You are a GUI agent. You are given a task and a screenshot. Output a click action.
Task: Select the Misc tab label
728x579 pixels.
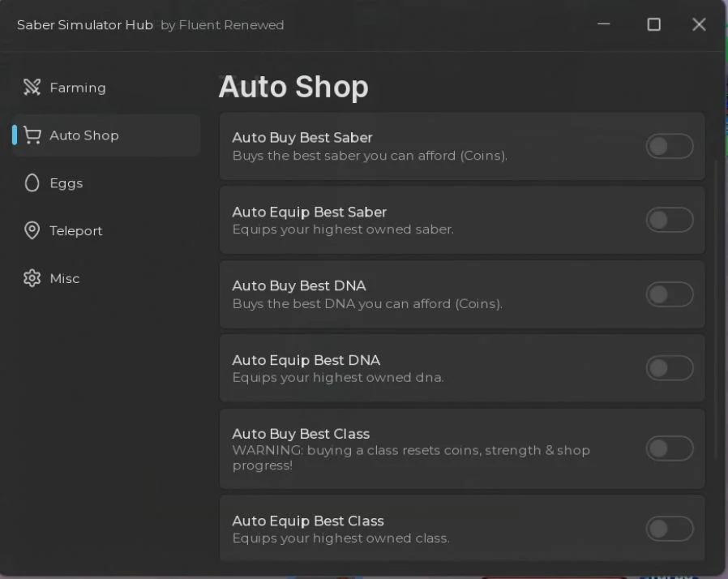click(x=65, y=279)
